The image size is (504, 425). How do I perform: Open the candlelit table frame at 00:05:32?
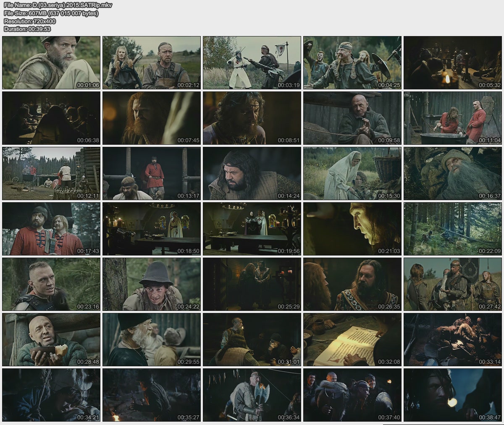[453, 63]
